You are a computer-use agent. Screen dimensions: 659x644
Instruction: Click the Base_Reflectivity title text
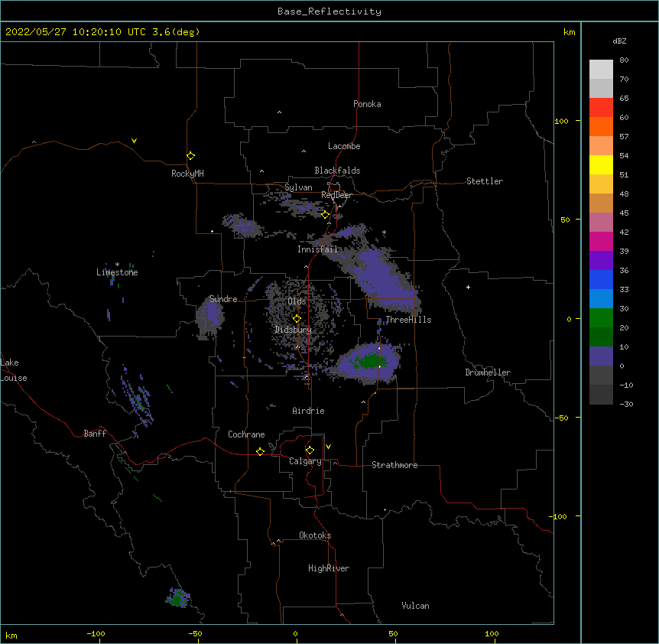coord(329,11)
